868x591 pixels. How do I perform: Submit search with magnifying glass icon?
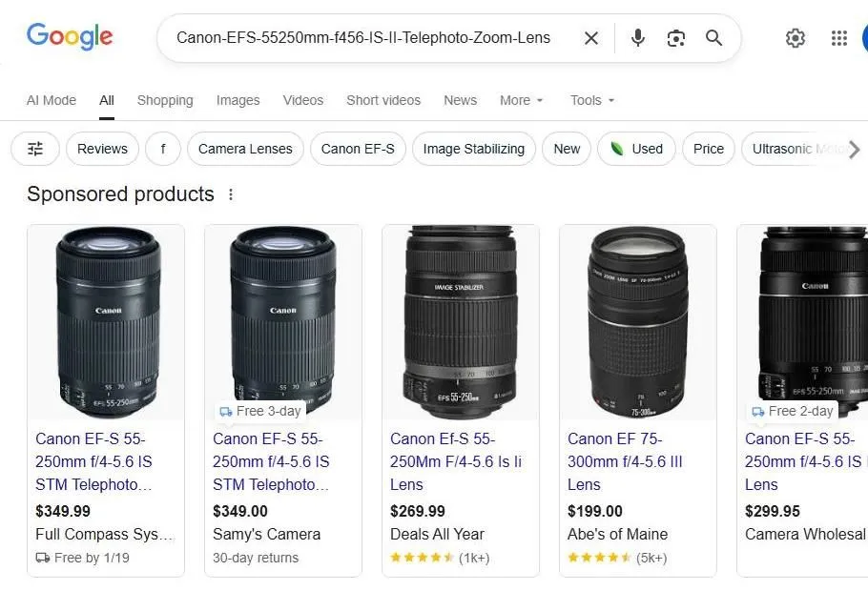click(x=713, y=38)
